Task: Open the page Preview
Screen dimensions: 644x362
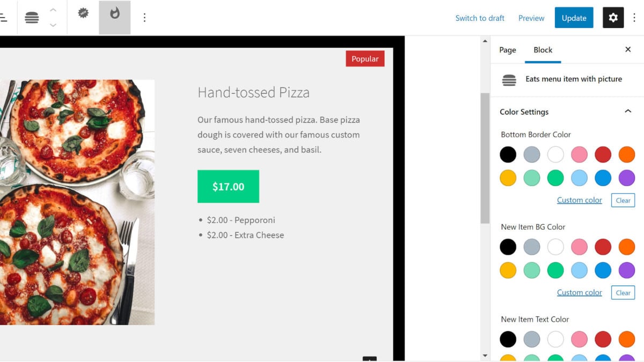Action: [531, 18]
